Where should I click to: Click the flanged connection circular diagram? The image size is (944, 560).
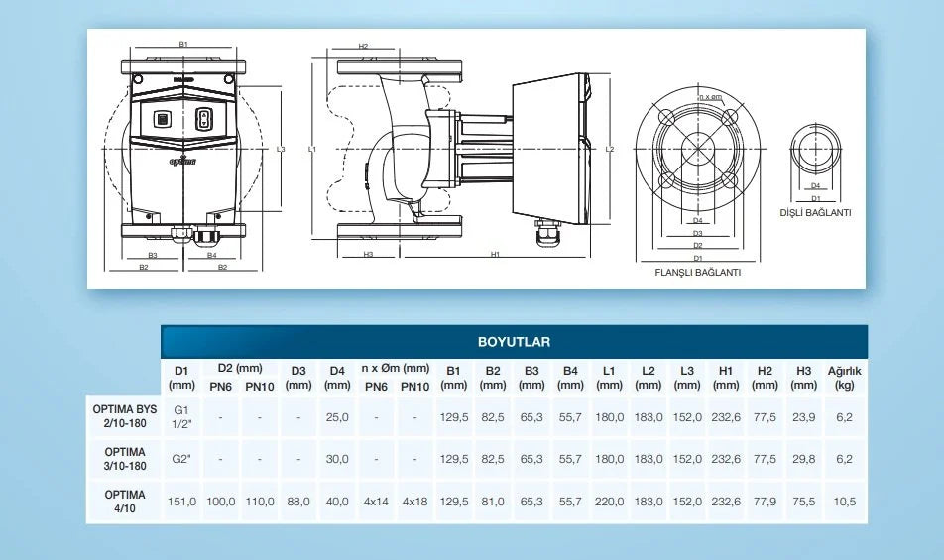coord(698,150)
